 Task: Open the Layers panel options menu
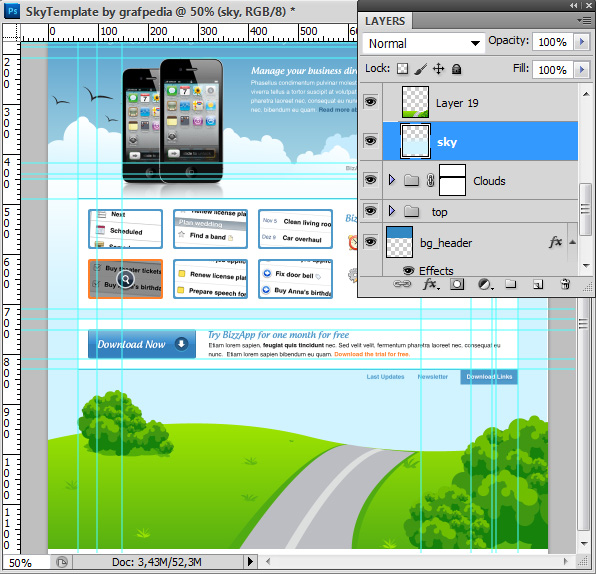[x=584, y=21]
